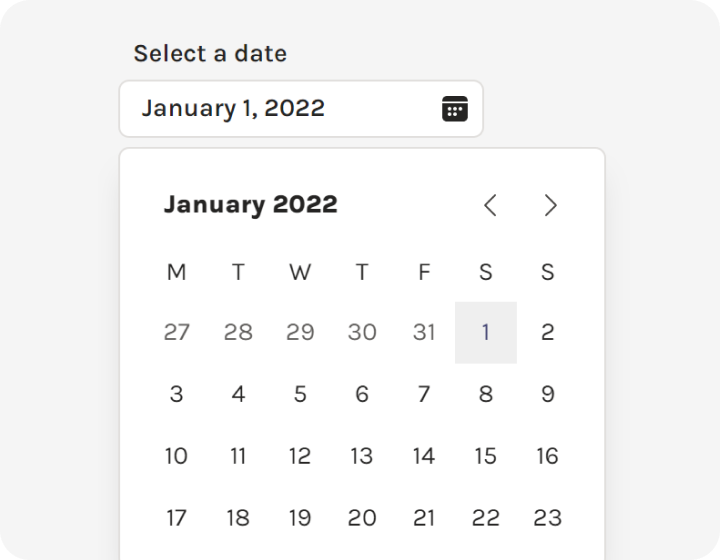Go to next month arrow

point(551,205)
